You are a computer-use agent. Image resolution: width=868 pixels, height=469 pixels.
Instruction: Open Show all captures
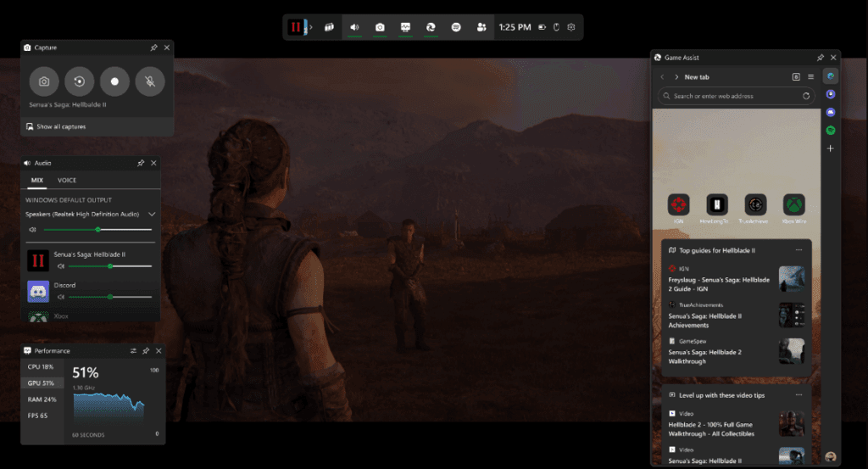[56, 127]
